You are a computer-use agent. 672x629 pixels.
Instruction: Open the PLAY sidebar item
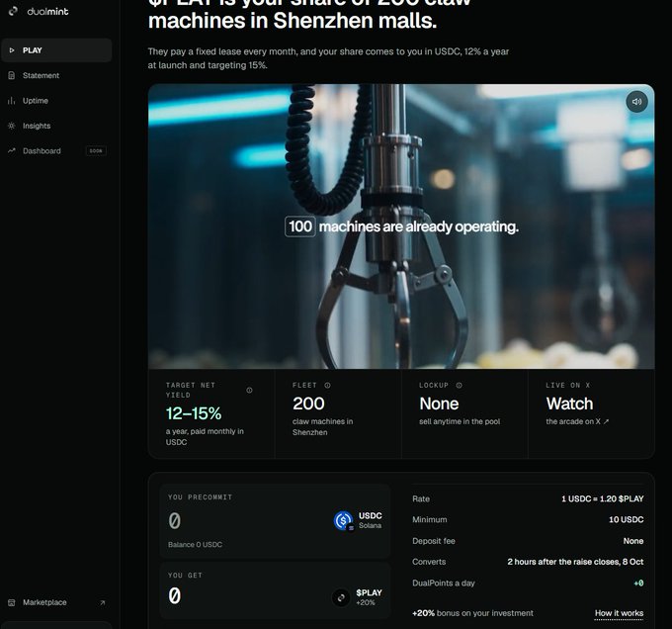(x=56, y=50)
